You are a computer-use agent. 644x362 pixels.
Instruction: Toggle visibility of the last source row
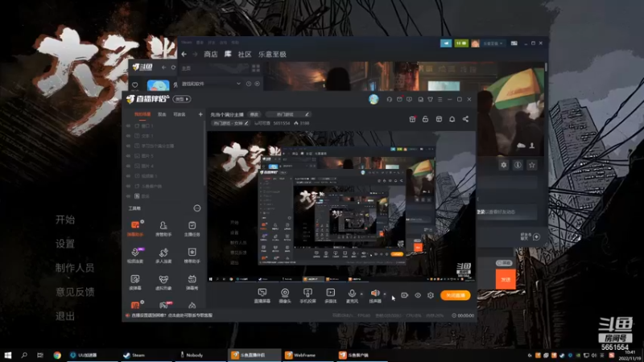129,196
